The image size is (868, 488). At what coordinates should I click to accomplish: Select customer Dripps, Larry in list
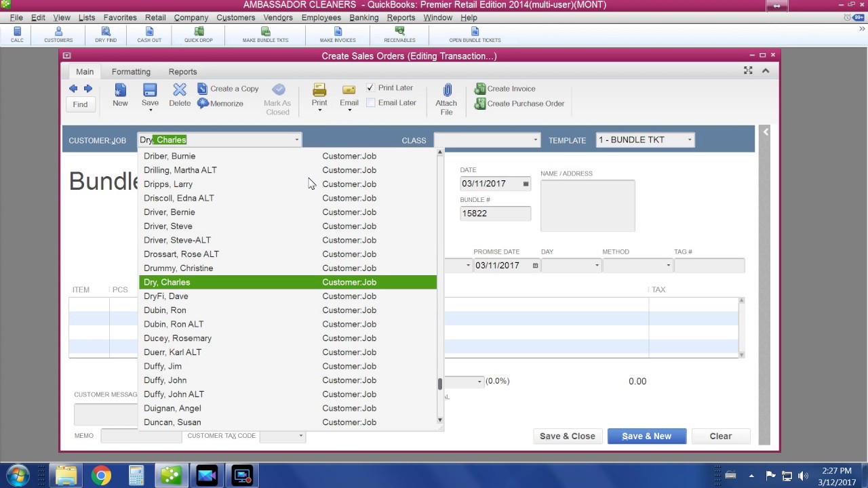click(288, 184)
